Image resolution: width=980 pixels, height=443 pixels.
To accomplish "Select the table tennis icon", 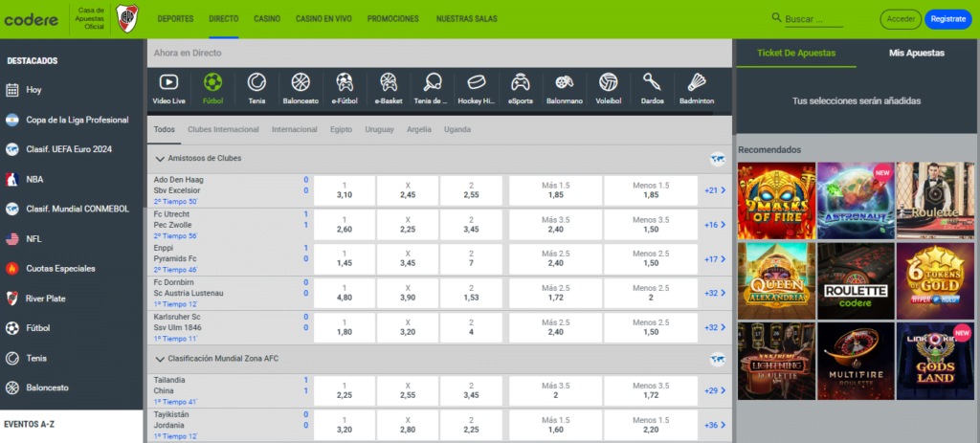I will tap(432, 82).
